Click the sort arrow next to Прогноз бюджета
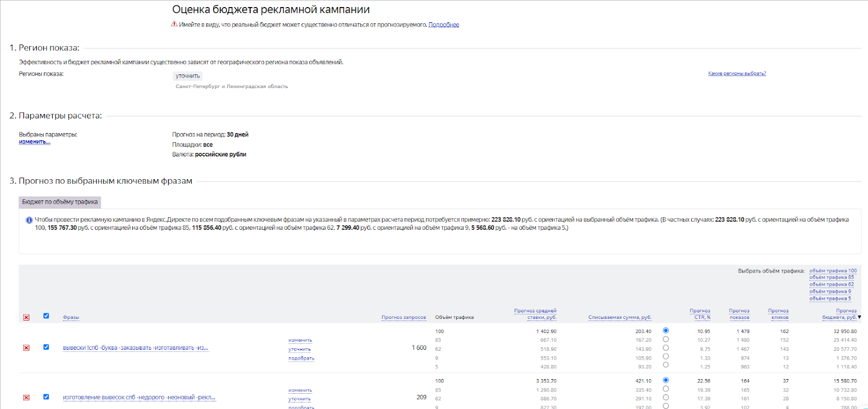This screenshot has height=409, width=868. (859, 317)
